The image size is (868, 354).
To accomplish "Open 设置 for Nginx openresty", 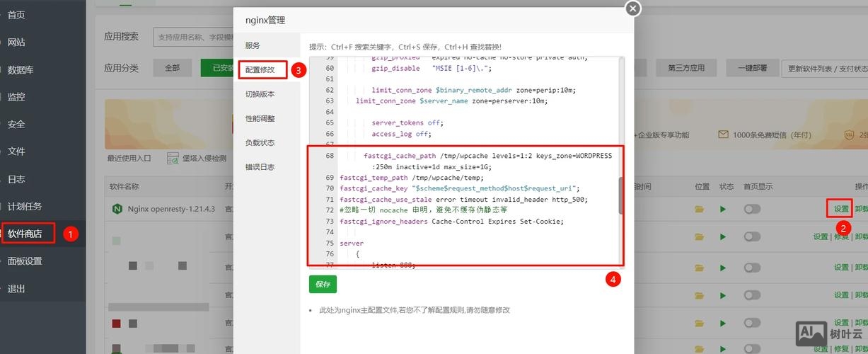I will [840, 209].
